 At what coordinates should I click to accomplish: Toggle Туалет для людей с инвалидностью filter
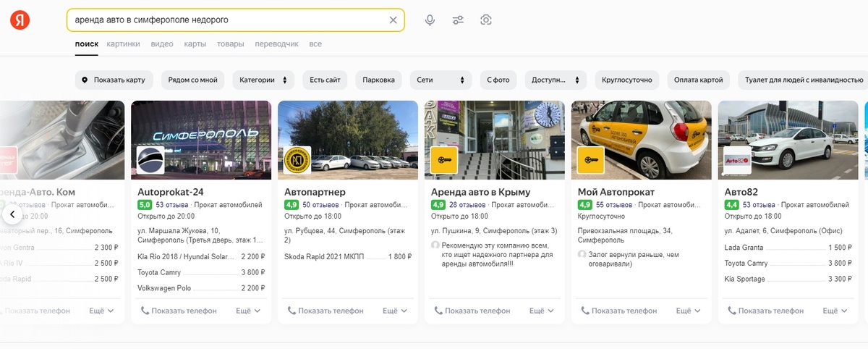point(803,80)
